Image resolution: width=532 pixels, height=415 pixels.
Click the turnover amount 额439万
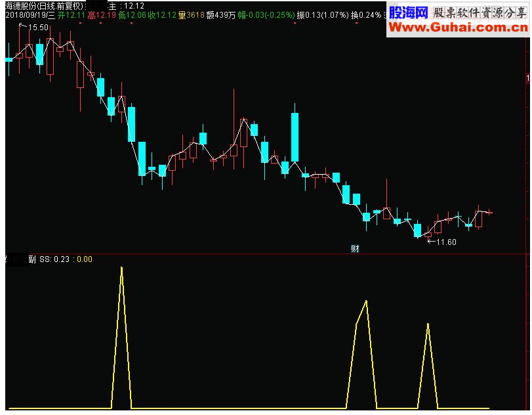click(221, 15)
